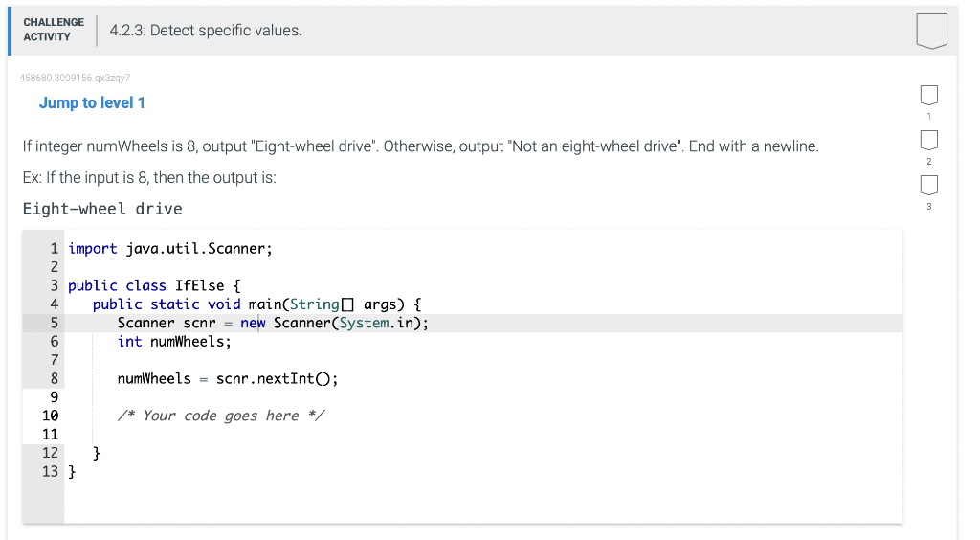Image resolution: width=980 pixels, height=540 pixels.
Task: Click the '4.2.3: Detect specific values.' title
Action: point(206,31)
